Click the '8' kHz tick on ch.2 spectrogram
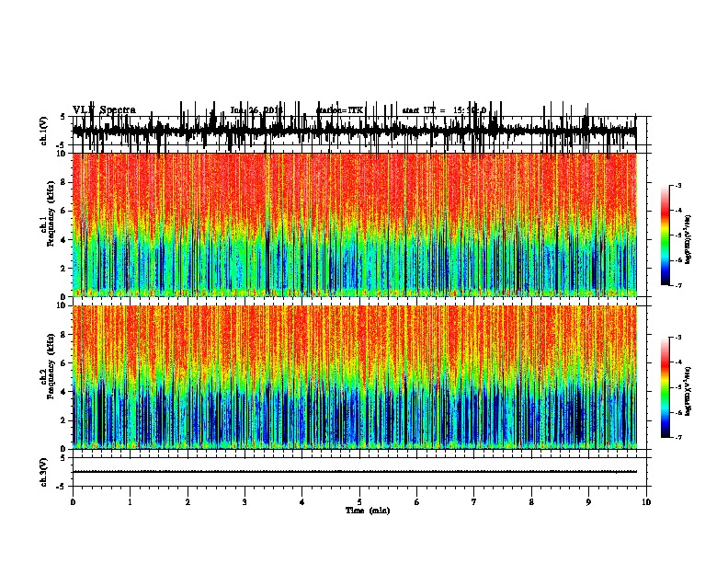 [63, 335]
